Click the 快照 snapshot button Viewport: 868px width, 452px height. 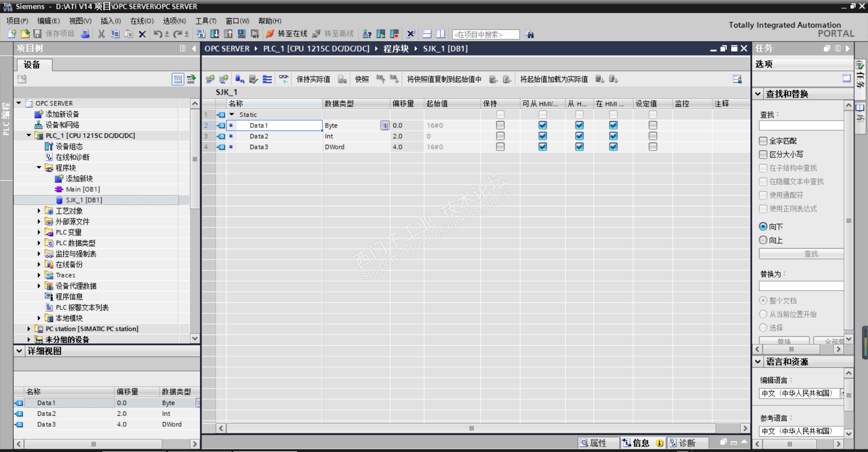[362, 79]
